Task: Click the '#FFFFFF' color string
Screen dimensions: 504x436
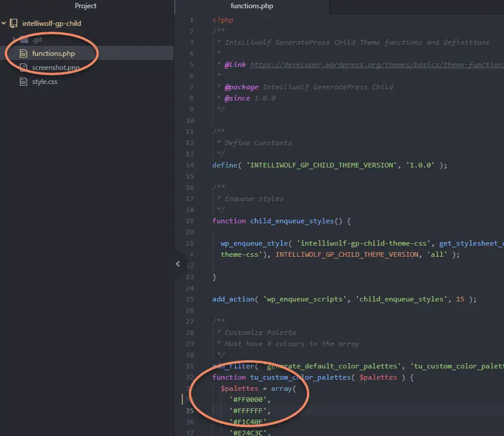Action: (248, 411)
